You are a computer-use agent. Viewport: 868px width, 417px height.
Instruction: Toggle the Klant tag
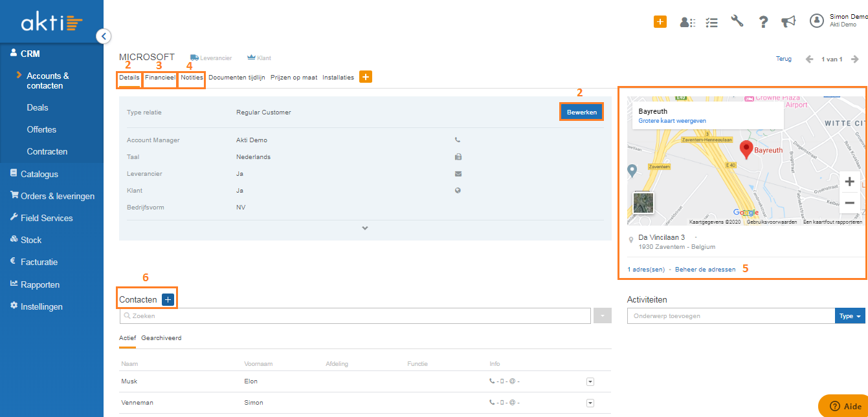(x=260, y=58)
